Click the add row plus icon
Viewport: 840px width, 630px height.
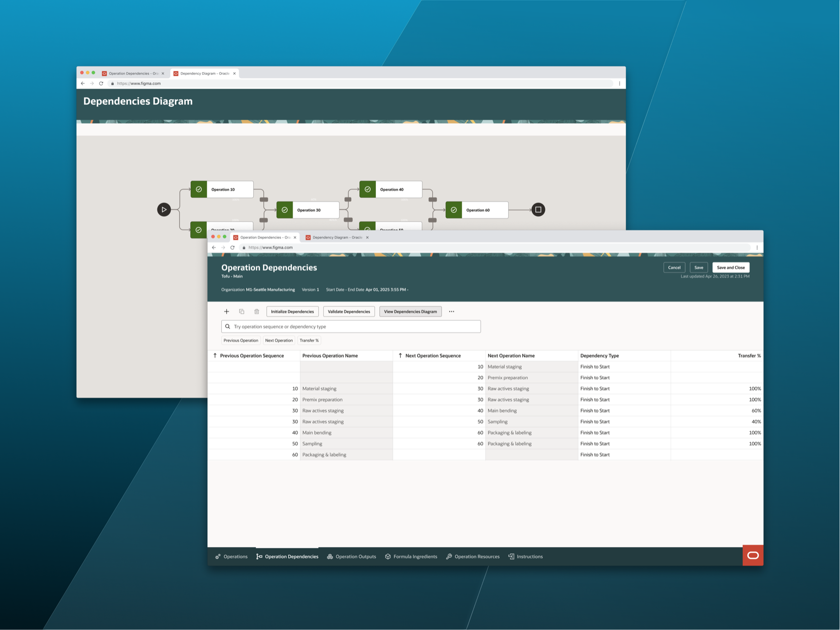click(x=226, y=312)
